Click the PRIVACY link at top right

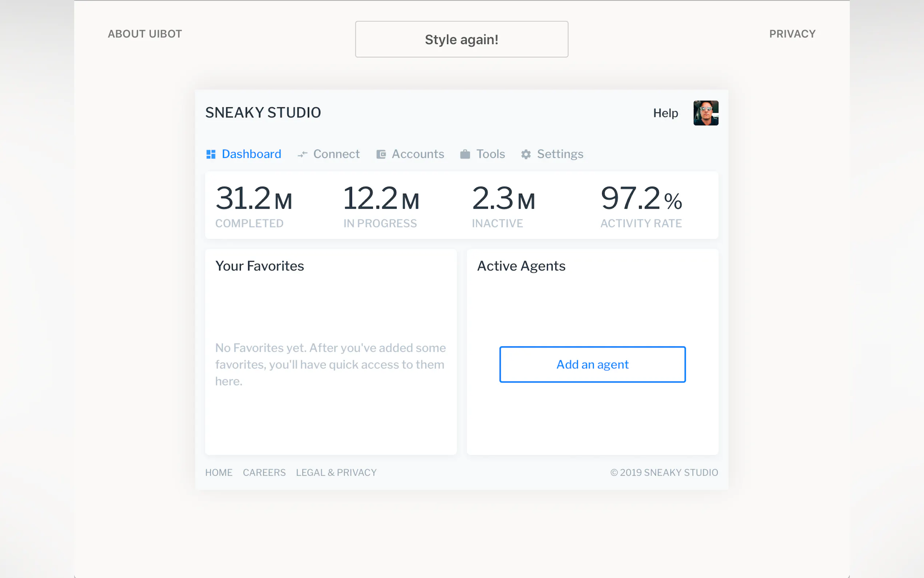(792, 33)
